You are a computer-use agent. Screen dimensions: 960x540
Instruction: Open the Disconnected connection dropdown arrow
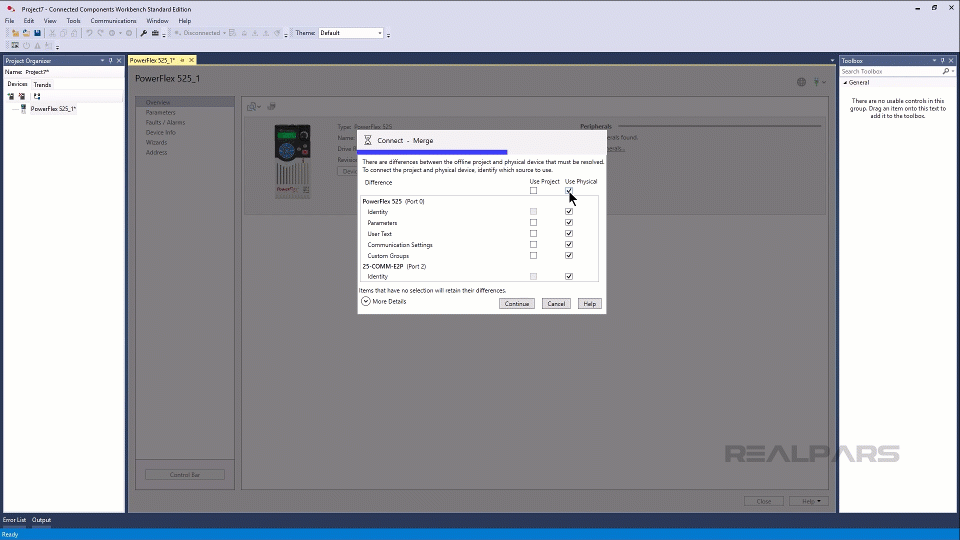click(x=224, y=33)
